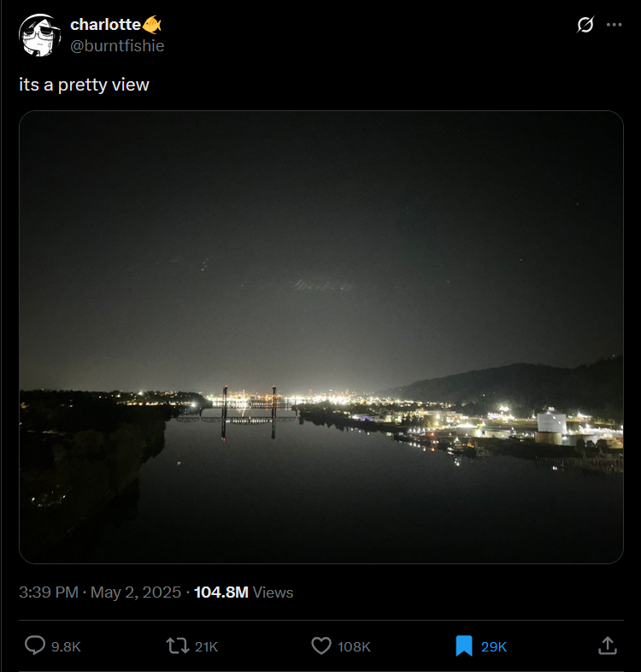Open the @burntfishie handle link

coord(117,45)
